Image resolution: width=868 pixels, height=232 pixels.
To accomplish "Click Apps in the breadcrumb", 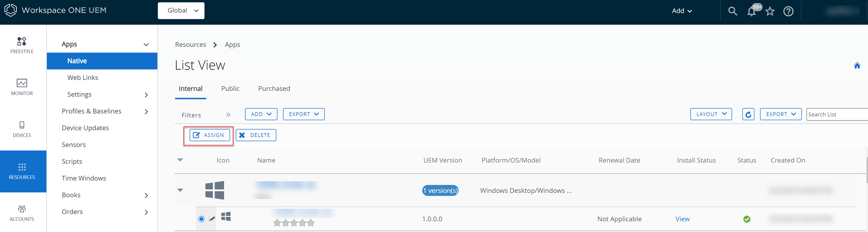I will click(232, 45).
